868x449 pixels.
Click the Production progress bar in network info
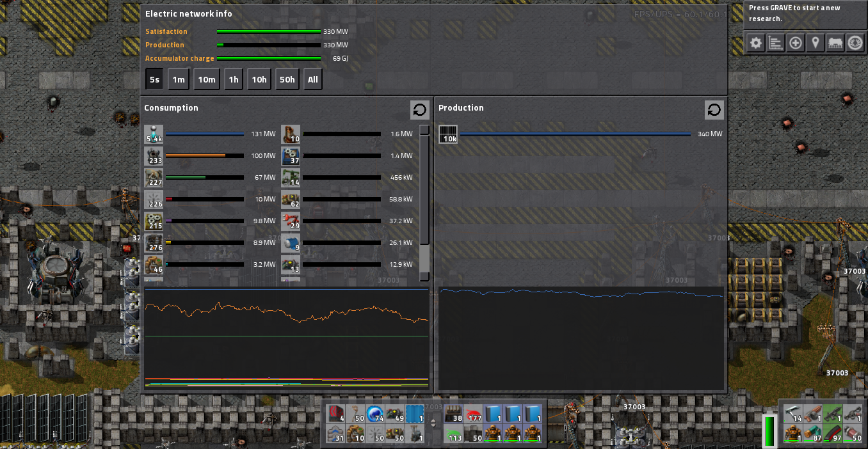[x=269, y=45]
